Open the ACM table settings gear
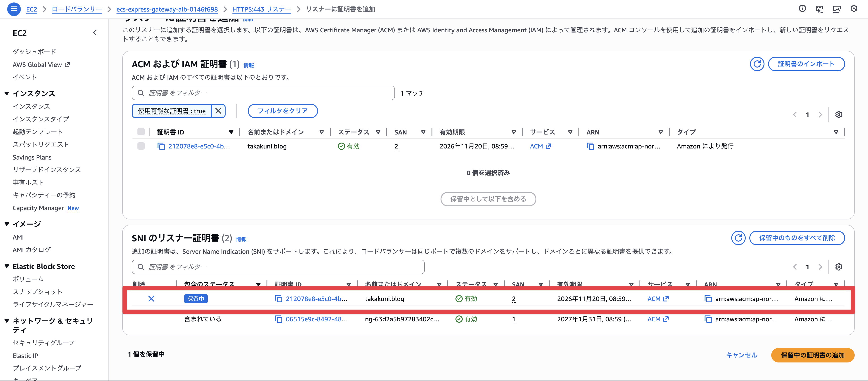Viewport: 868px width, 381px height. pos(839,115)
